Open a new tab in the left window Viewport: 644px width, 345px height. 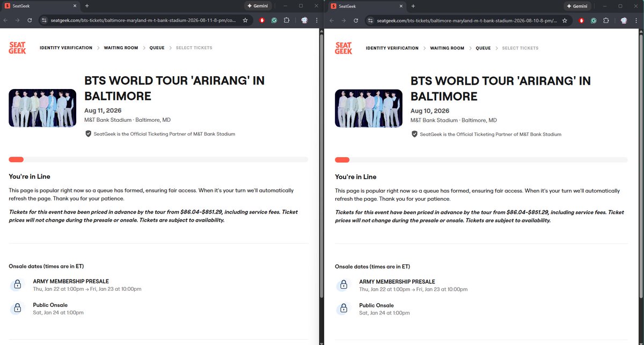coord(87,6)
